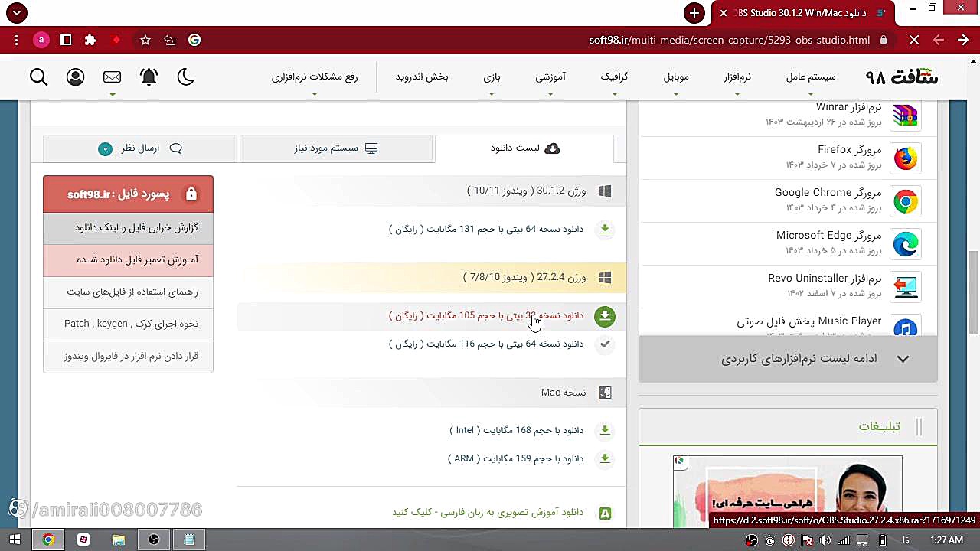Click the browser profile avatar 'a'
The height and width of the screenshot is (551, 980).
click(41, 40)
